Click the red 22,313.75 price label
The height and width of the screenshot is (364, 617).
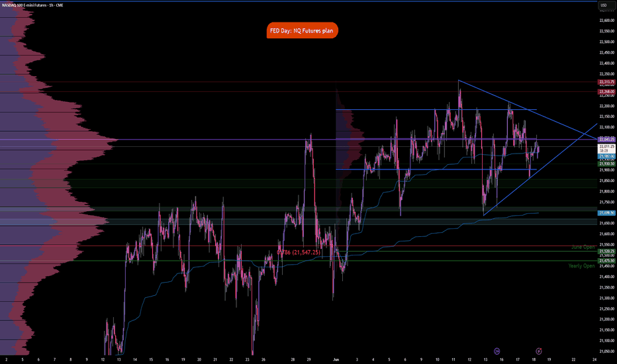pos(606,82)
